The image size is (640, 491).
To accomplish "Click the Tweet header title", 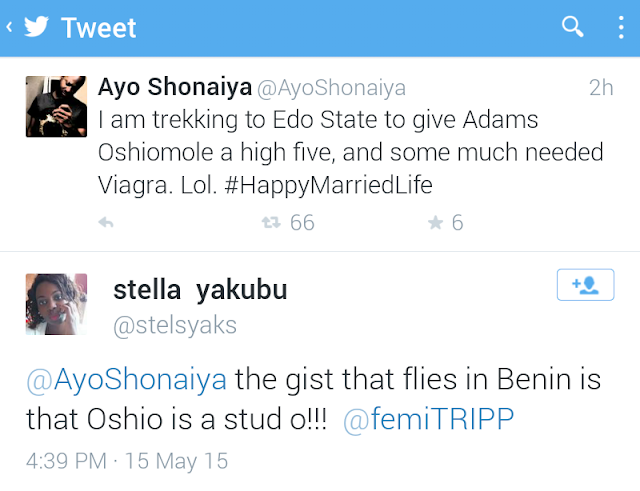I will tap(99, 28).
